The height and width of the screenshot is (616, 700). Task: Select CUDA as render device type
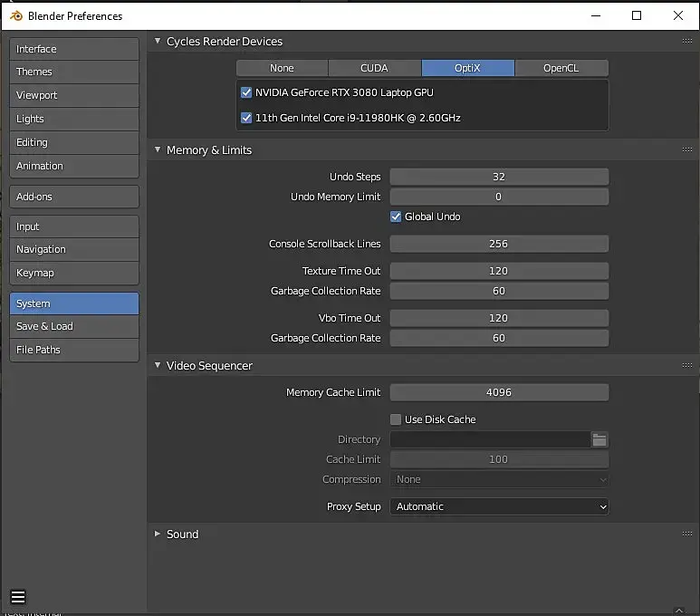374,68
